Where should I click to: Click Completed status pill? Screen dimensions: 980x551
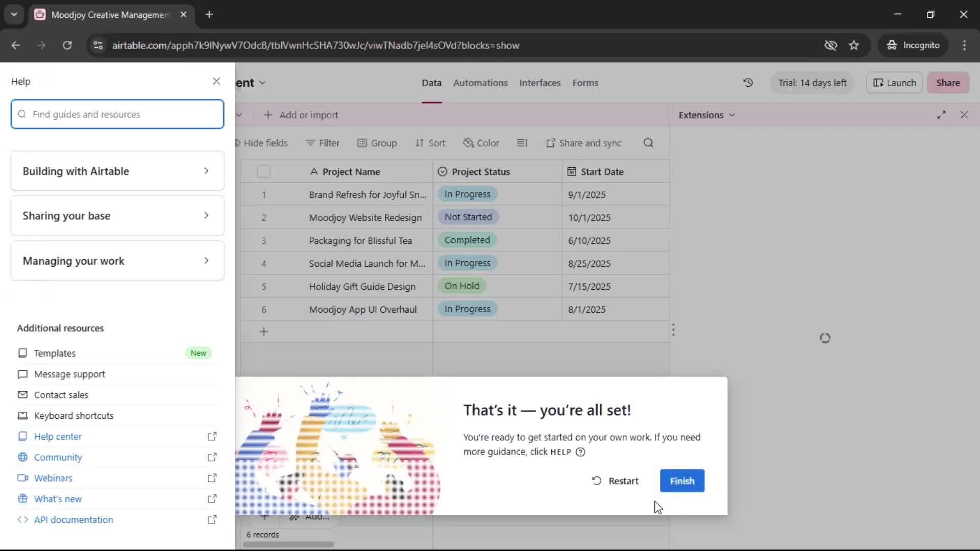pos(467,240)
